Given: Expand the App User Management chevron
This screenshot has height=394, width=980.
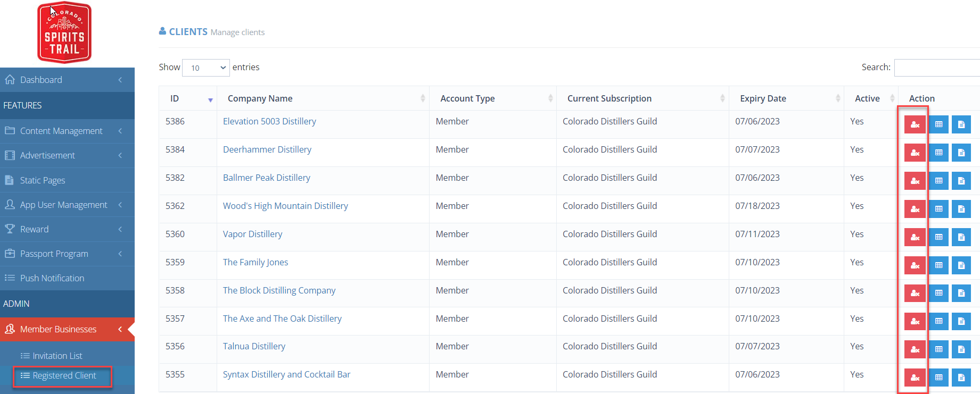Looking at the screenshot, I should pyautogui.click(x=120, y=205).
